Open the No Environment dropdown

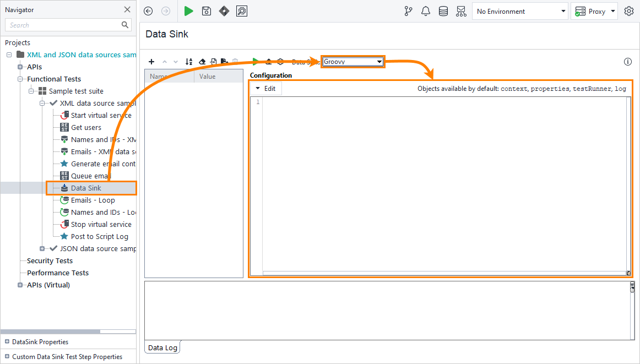(x=563, y=11)
